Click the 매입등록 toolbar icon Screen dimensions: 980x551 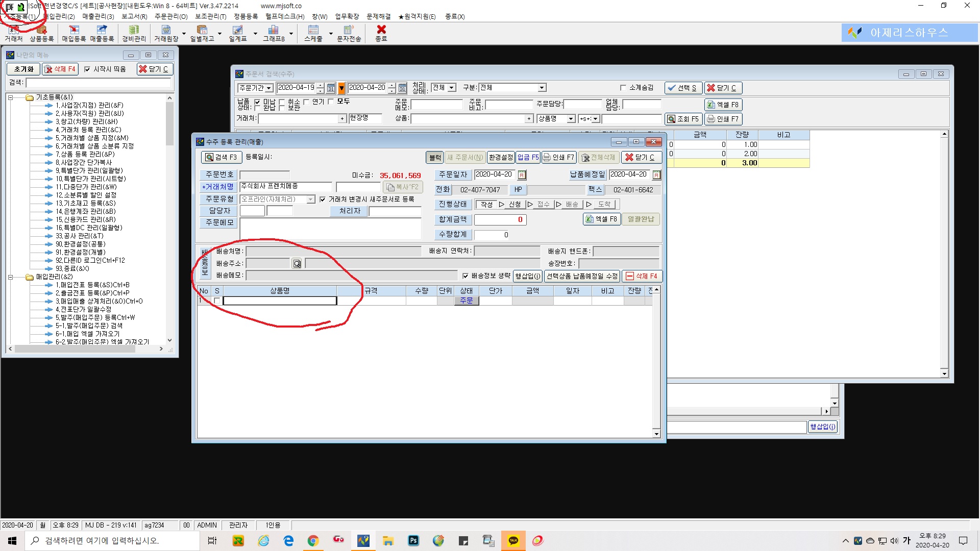[74, 33]
